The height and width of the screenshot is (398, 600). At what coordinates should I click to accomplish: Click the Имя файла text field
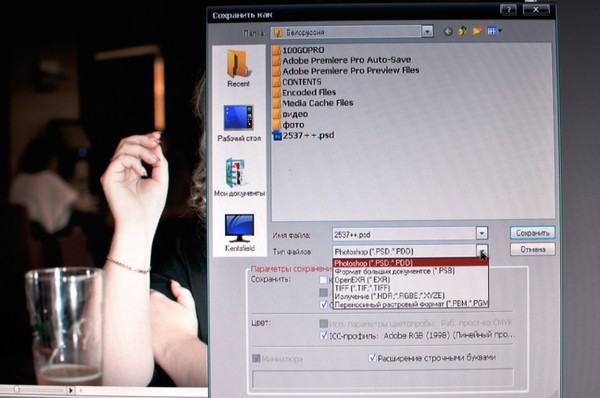(404, 233)
